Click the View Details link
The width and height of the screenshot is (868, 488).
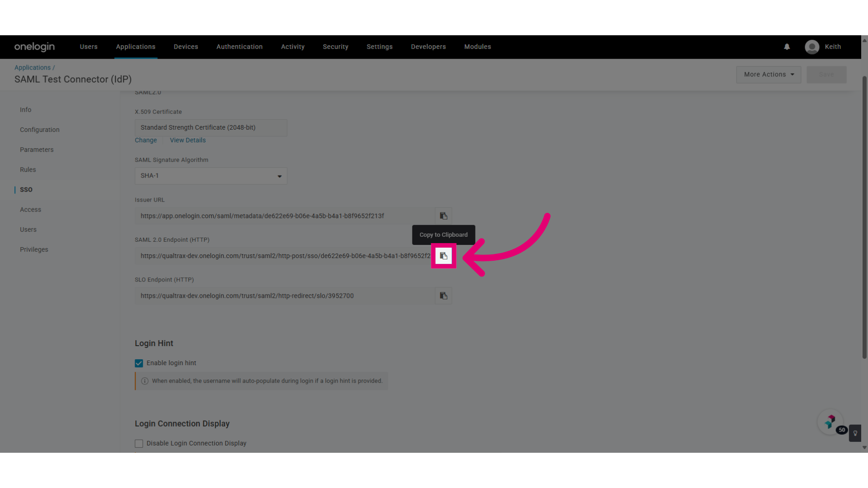click(188, 141)
